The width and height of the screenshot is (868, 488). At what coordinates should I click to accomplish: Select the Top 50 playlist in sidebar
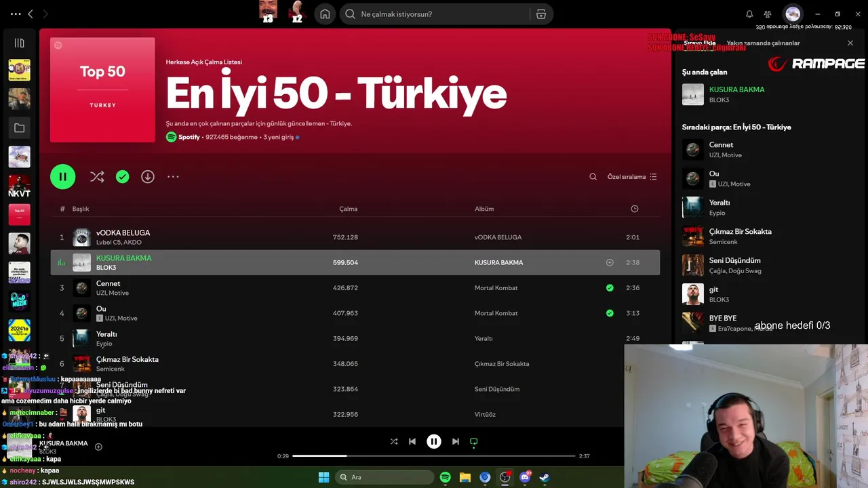[19, 215]
